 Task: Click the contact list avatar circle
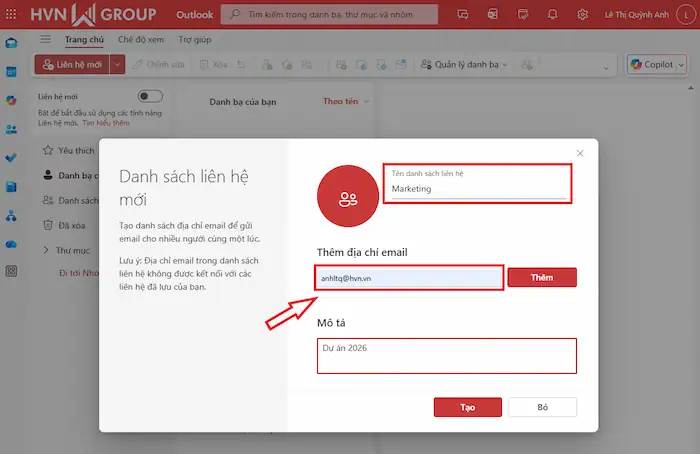tap(347, 197)
